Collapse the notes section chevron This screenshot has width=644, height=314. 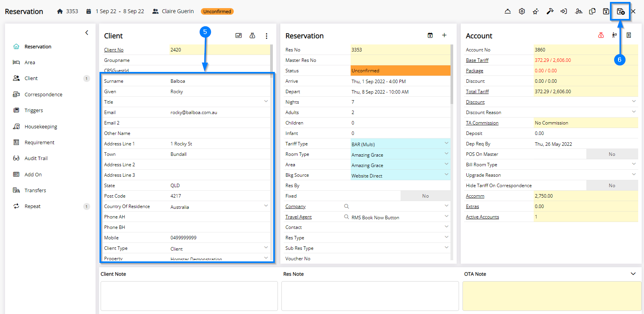(x=633, y=274)
